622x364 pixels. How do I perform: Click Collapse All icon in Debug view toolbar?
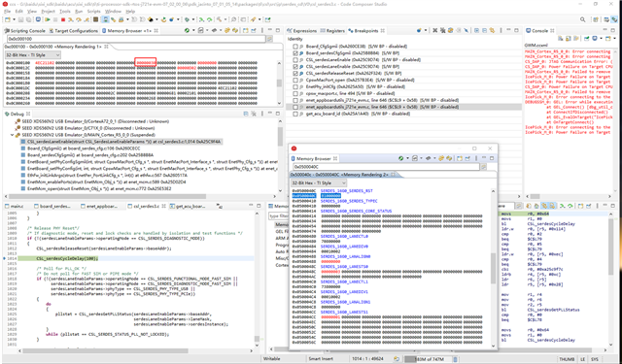[246, 114]
